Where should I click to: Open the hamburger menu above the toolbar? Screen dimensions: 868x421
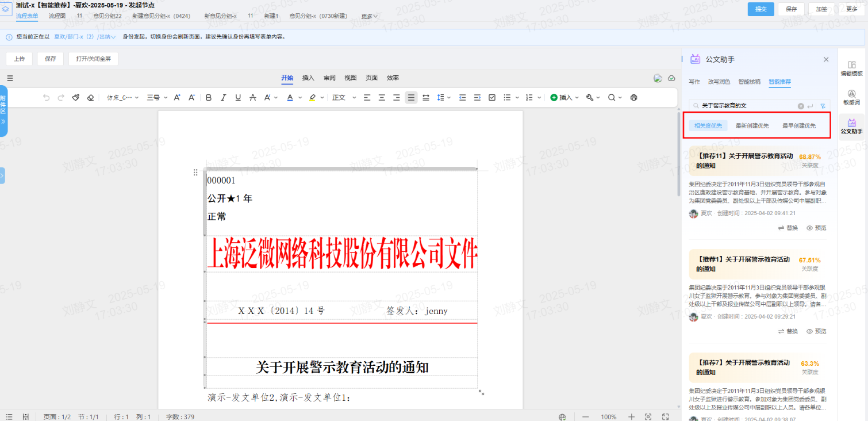click(10, 78)
